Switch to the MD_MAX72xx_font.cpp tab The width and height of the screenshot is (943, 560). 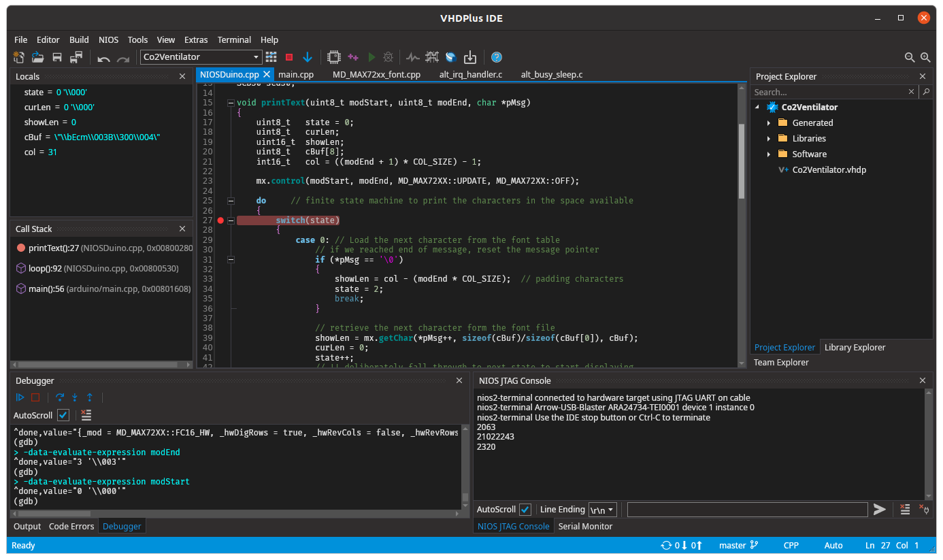(376, 75)
